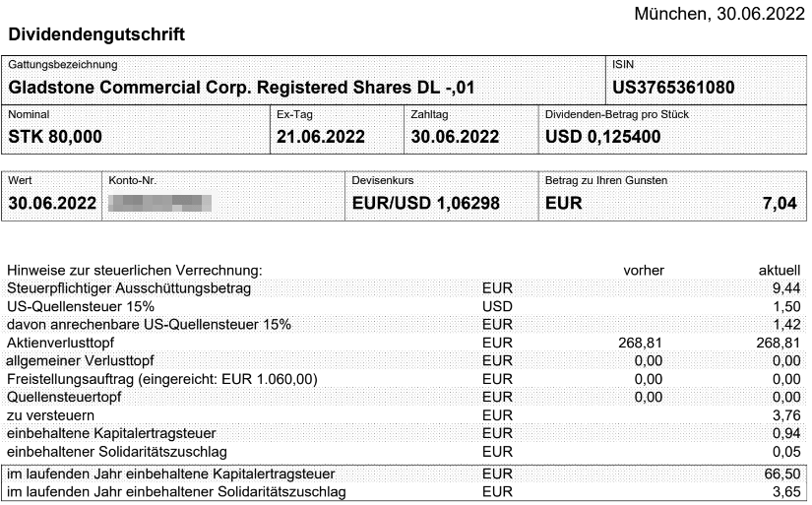Select the zu versteuern value 3,76
Screen dimensions: 812x505
pyautogui.click(x=786, y=415)
